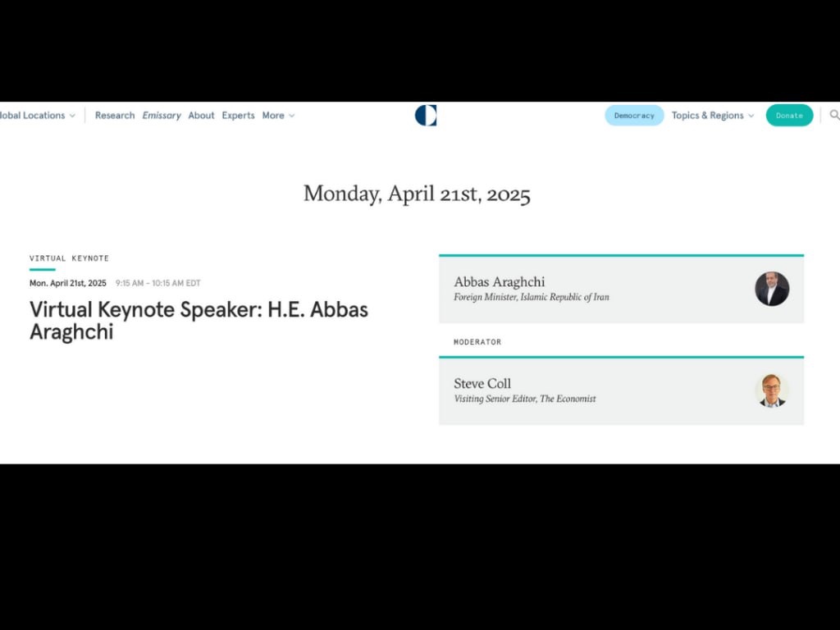Open the Emissary menu item
Viewport: 840px width, 630px height.
[x=162, y=116]
